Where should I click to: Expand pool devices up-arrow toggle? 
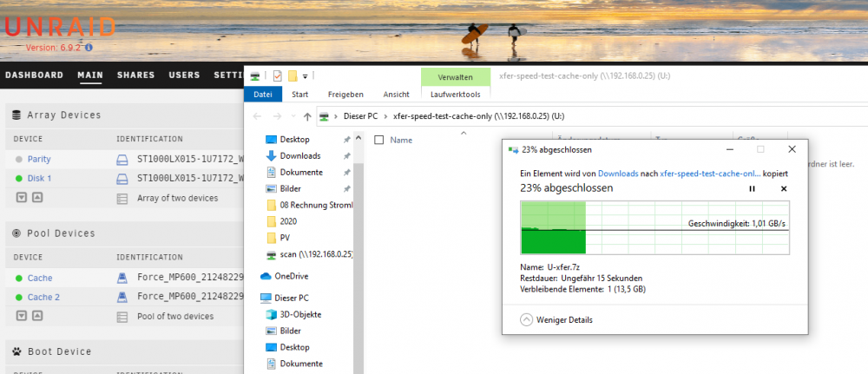[37, 316]
